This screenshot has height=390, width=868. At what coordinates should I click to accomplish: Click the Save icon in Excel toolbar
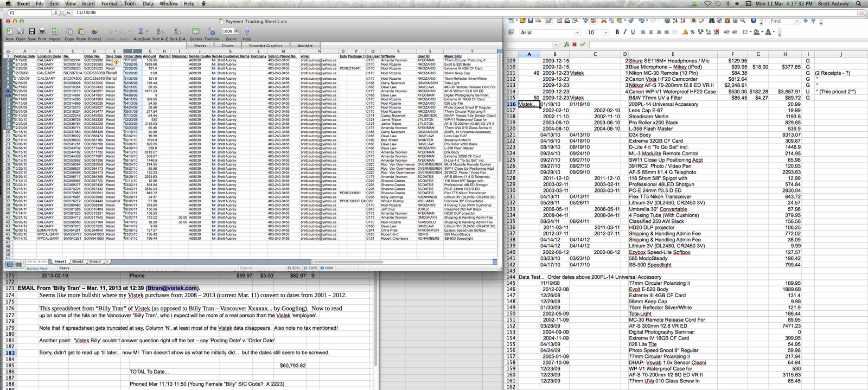coord(31,32)
